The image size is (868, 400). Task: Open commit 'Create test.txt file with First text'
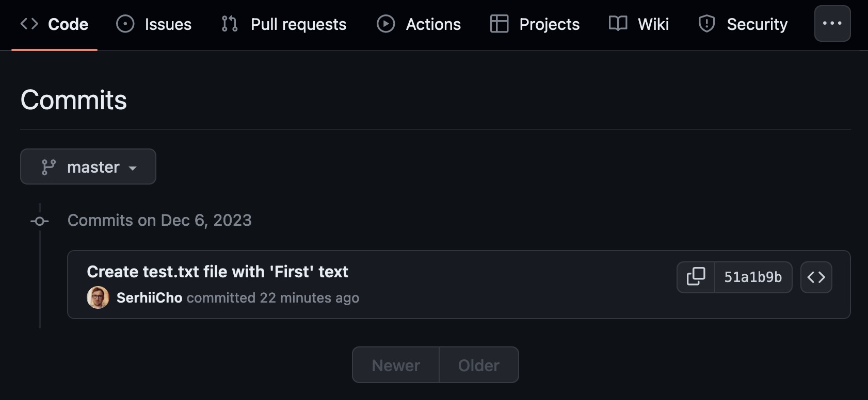[x=217, y=271]
